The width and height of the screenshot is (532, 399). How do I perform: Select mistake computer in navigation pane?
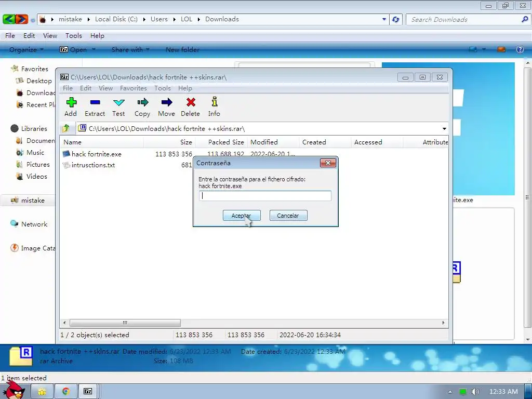coord(33,201)
